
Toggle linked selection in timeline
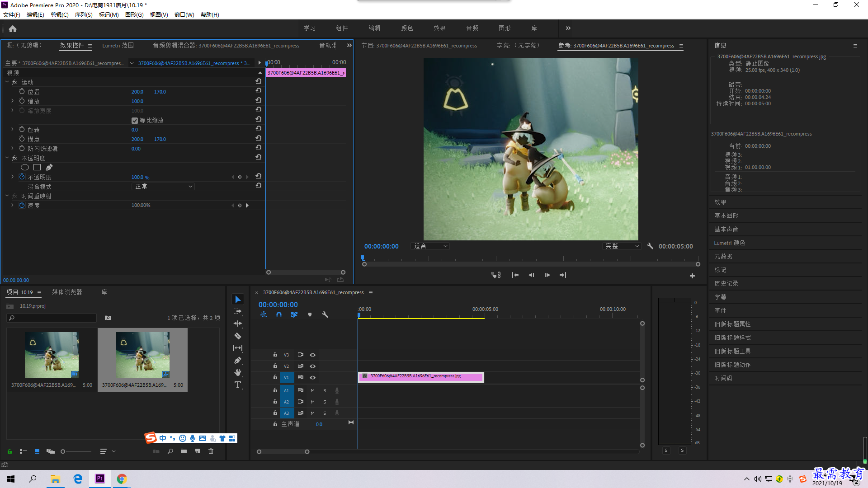pyautogui.click(x=294, y=314)
